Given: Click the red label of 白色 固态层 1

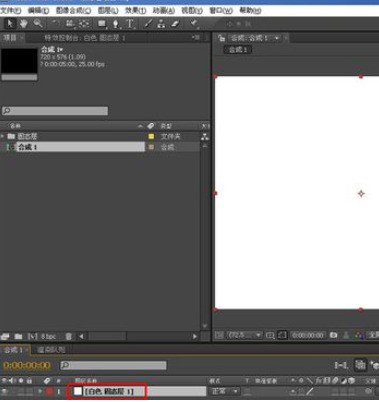Looking at the screenshot, I should coord(49,391).
